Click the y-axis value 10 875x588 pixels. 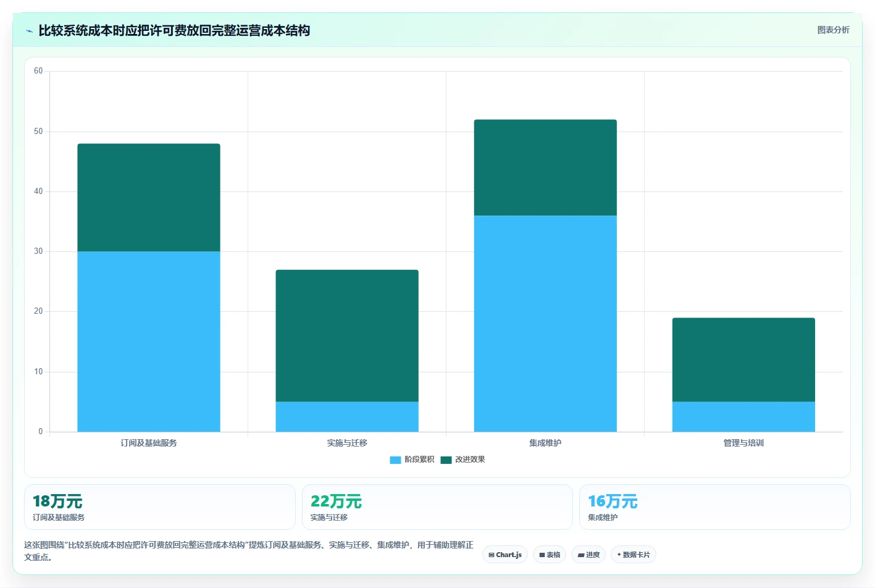point(38,372)
